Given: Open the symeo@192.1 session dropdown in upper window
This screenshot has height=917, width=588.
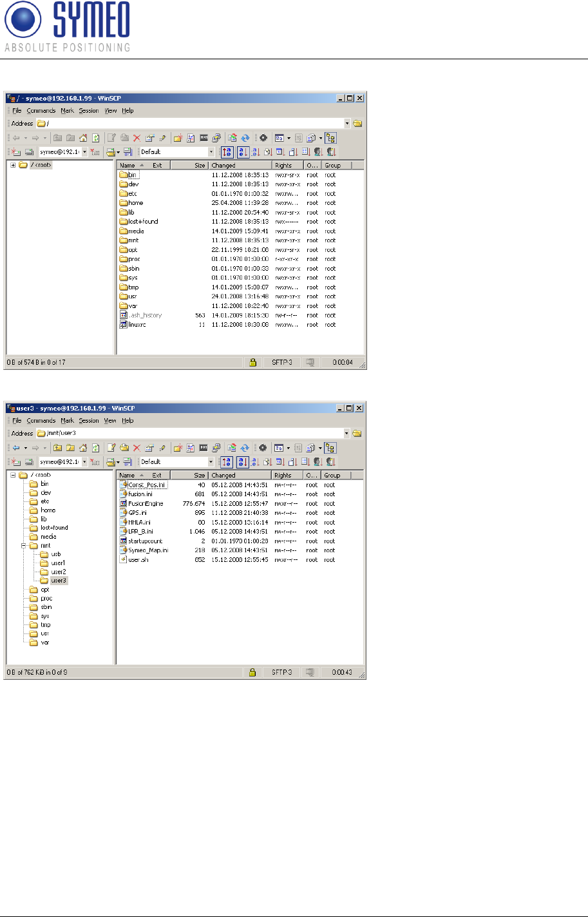Looking at the screenshot, I should coord(85,152).
